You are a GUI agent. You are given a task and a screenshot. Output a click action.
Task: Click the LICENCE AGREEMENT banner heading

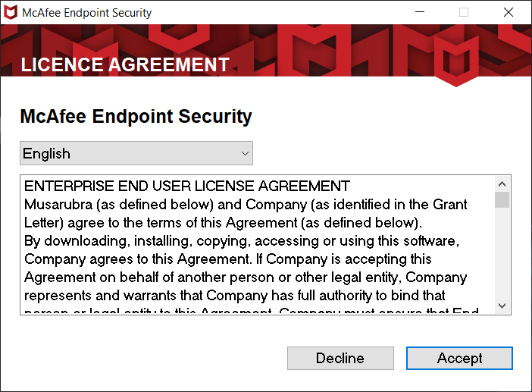pos(125,64)
